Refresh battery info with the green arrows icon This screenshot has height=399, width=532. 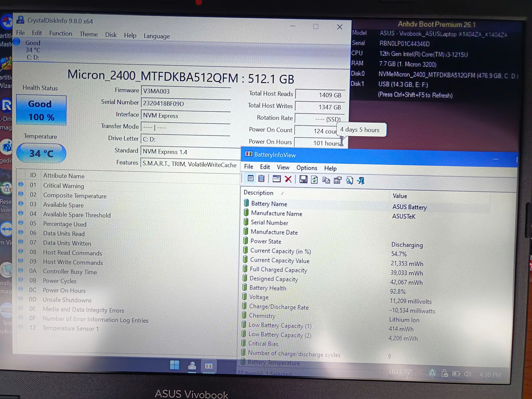314,180
